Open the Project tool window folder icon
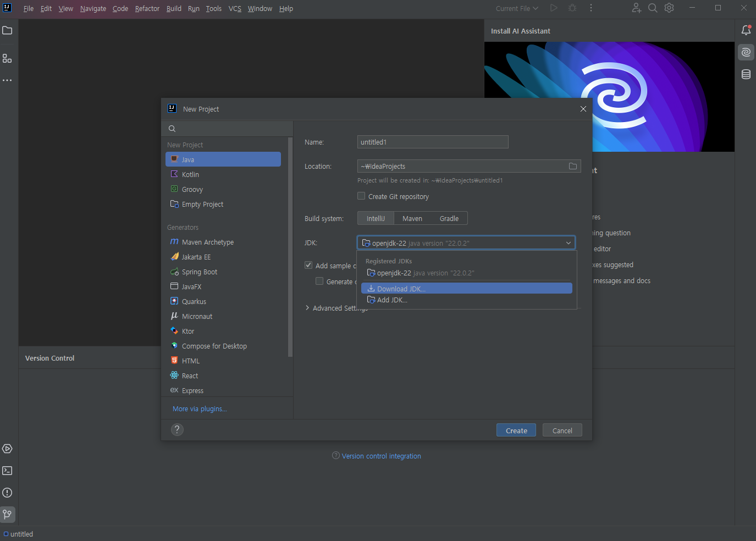Image resolution: width=756 pixels, height=541 pixels. coord(7,30)
